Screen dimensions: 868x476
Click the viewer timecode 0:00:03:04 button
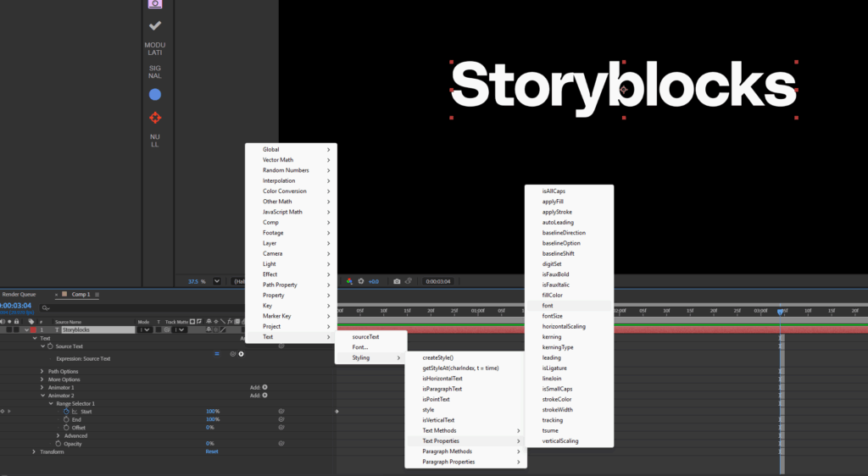click(x=438, y=281)
